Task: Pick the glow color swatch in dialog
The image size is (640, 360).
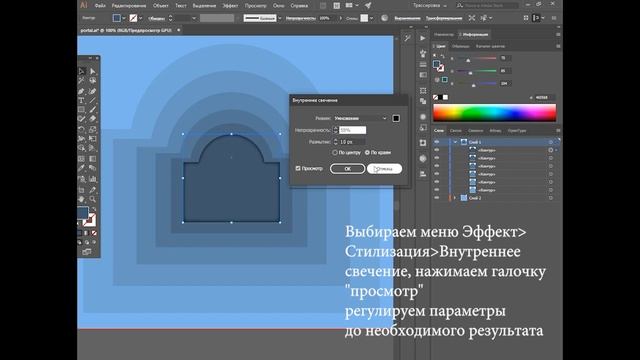Action: [x=396, y=118]
